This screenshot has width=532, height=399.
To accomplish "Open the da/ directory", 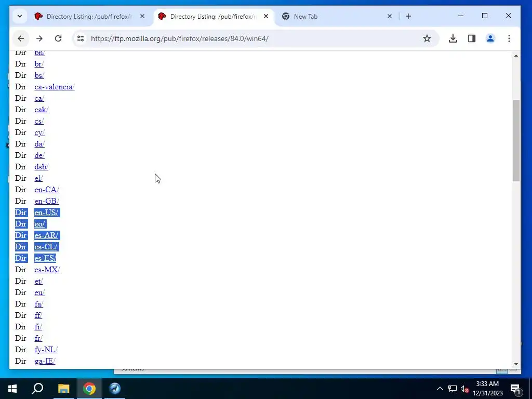I will [x=39, y=144].
